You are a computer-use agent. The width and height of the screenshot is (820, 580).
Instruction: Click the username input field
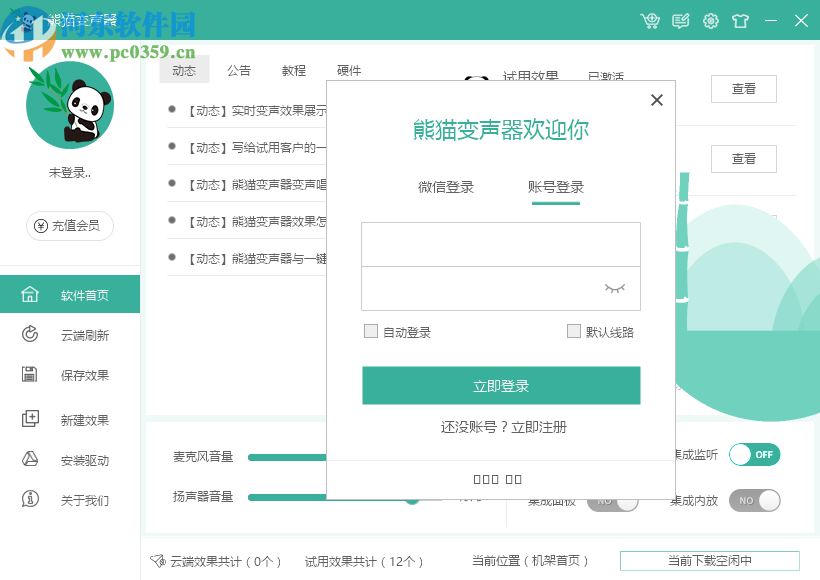click(x=500, y=244)
